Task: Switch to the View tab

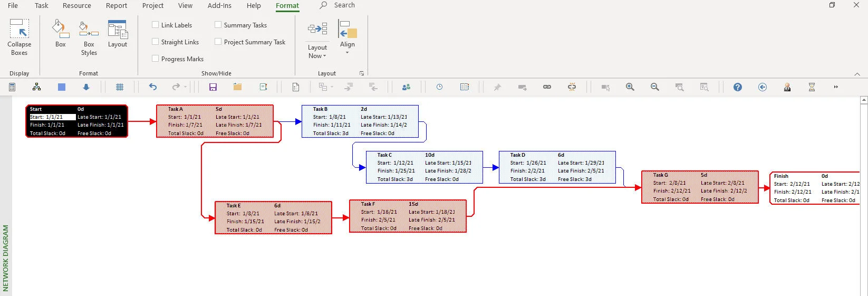Action: pyautogui.click(x=185, y=5)
